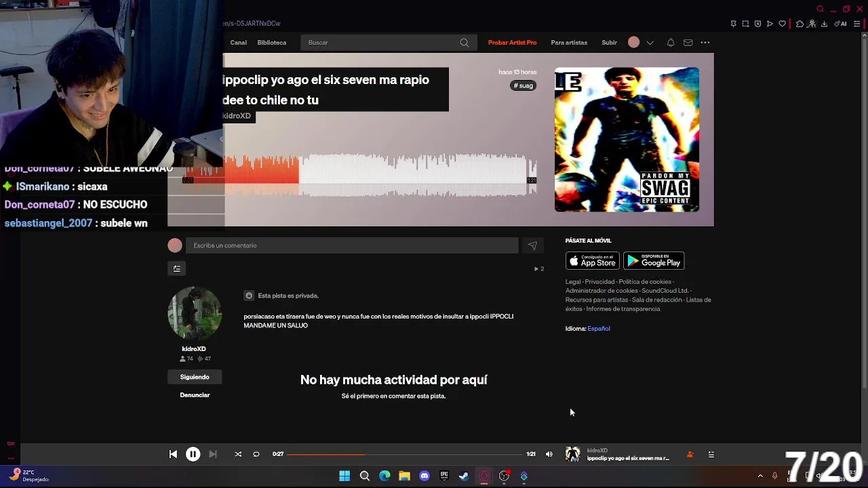Open the Canal tab

click(238, 43)
